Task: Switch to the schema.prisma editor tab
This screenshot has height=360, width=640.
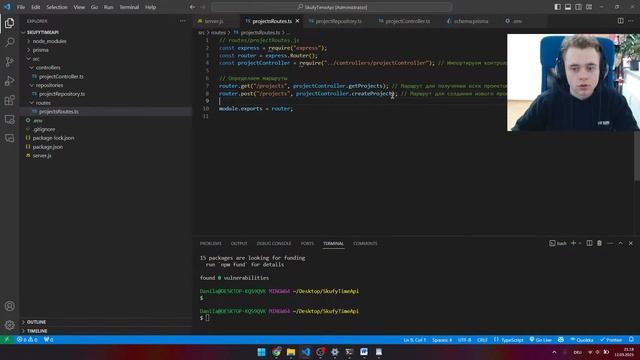Action: pos(471,21)
